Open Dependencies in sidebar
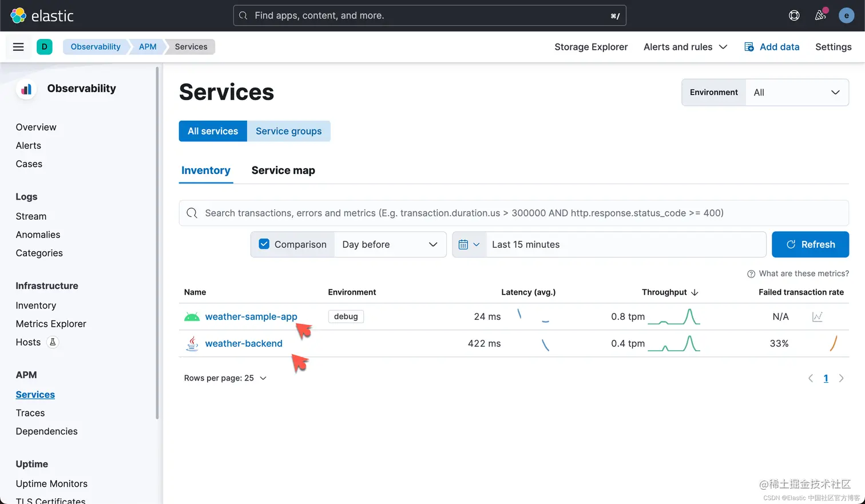The image size is (865, 504). (x=47, y=431)
